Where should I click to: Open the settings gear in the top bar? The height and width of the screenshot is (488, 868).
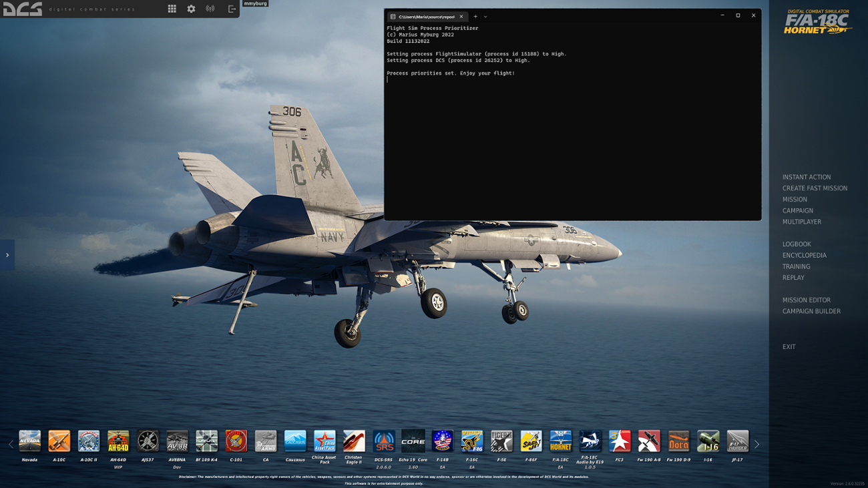tap(190, 8)
